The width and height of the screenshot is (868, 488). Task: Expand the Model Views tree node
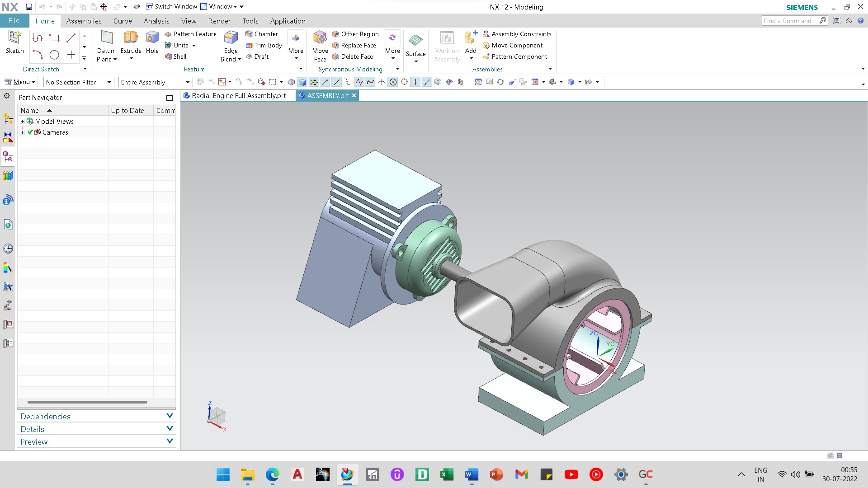[23, 122]
